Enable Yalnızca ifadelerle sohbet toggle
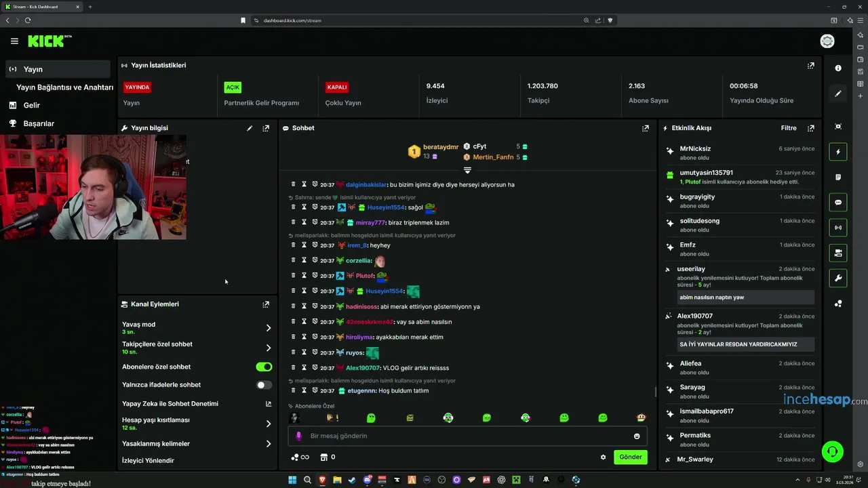 (x=264, y=385)
